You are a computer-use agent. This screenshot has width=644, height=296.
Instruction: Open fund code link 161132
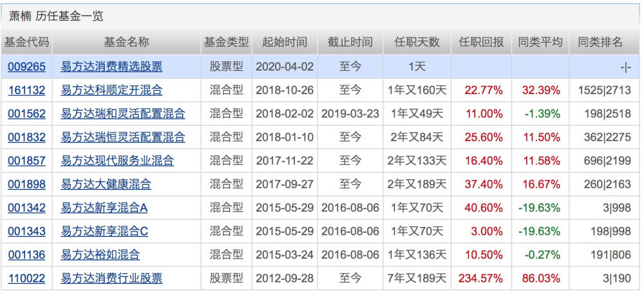(x=26, y=90)
